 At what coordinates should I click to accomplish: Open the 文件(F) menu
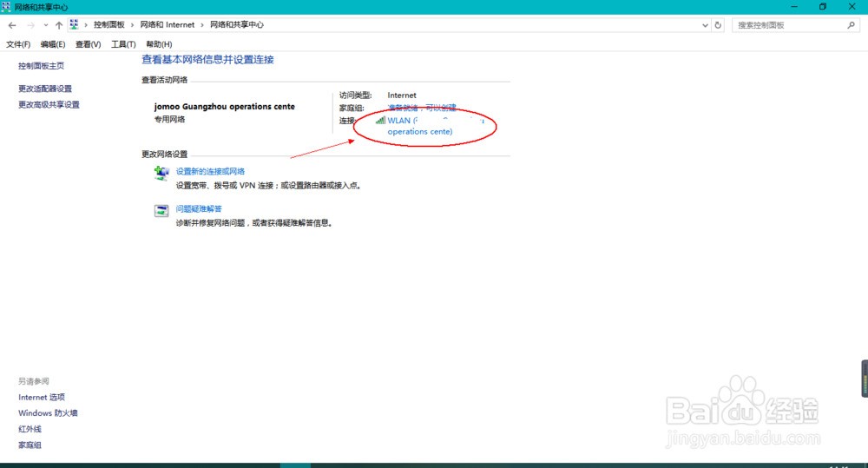pos(18,44)
